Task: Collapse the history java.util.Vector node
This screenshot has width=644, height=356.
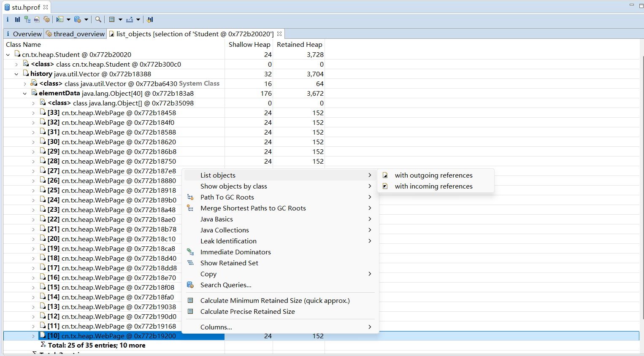Action: pos(16,74)
